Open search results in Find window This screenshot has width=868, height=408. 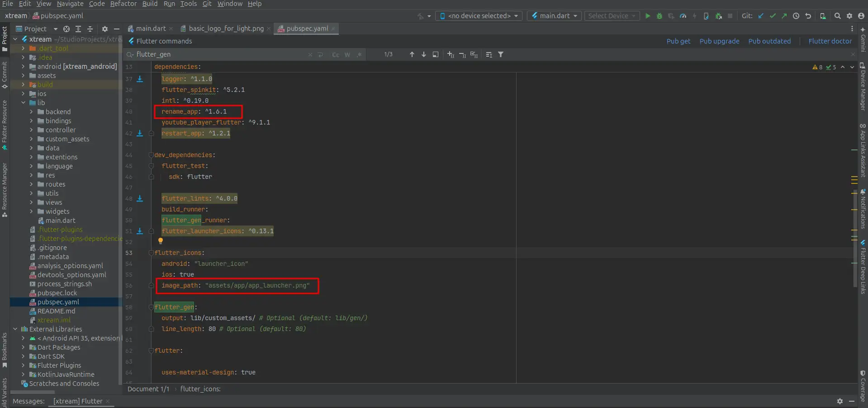pos(436,54)
